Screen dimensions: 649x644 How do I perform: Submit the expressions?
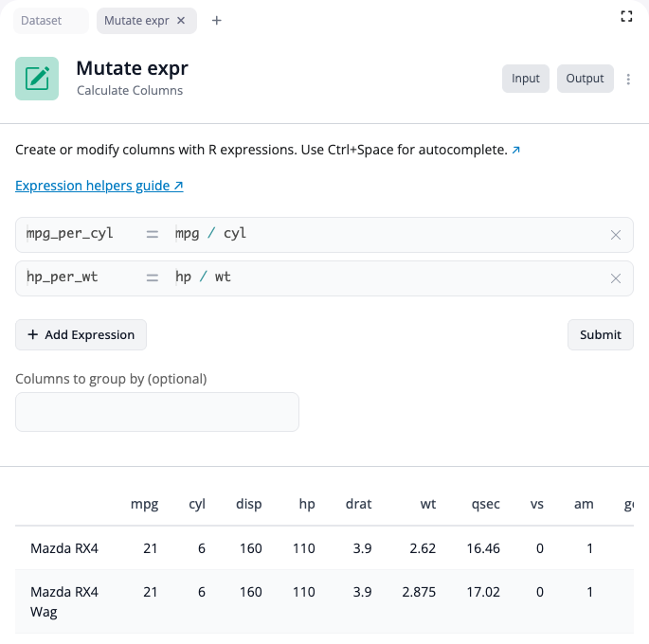[x=601, y=334]
